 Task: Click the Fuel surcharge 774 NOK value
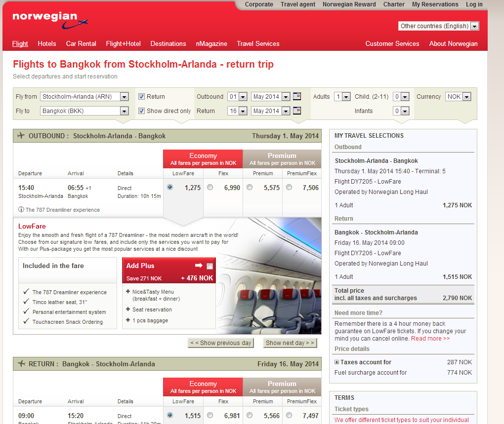tap(460, 372)
